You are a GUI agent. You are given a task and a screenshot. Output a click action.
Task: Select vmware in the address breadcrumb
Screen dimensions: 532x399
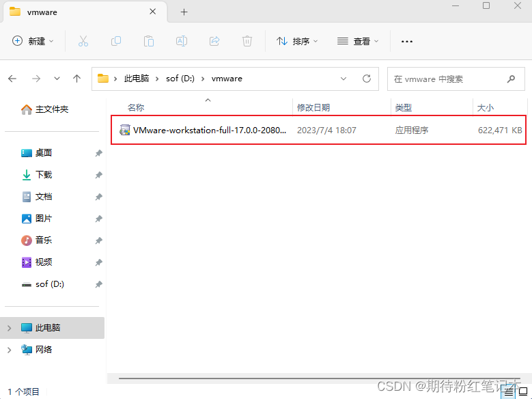click(x=227, y=79)
